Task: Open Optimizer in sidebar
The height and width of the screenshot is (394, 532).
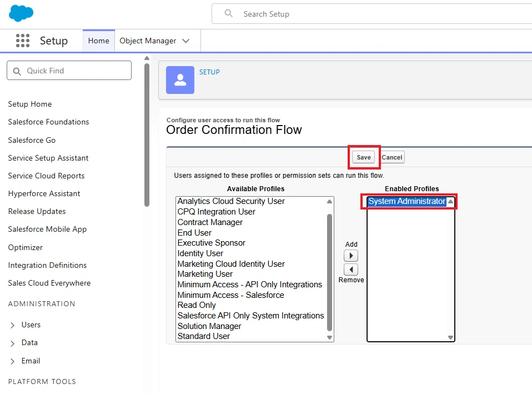Action: [26, 247]
